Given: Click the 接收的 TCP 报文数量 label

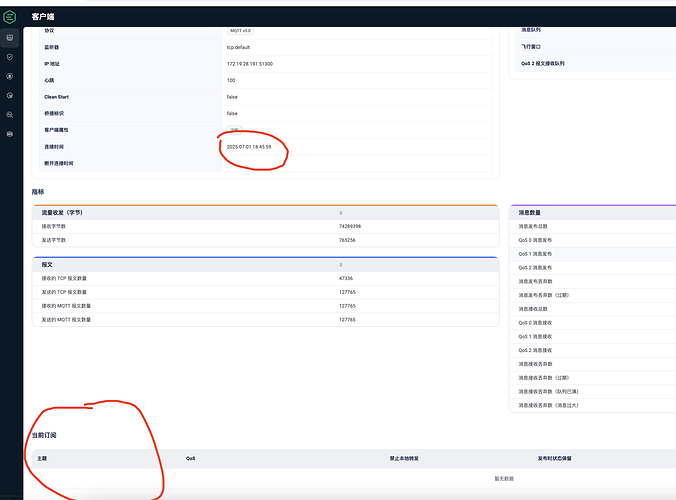Looking at the screenshot, I should click(64, 278).
